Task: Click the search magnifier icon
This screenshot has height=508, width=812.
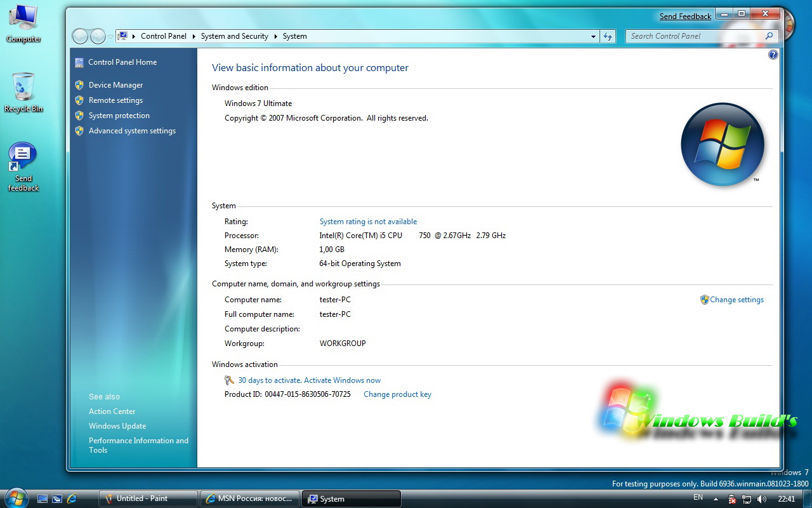Action: (769, 36)
